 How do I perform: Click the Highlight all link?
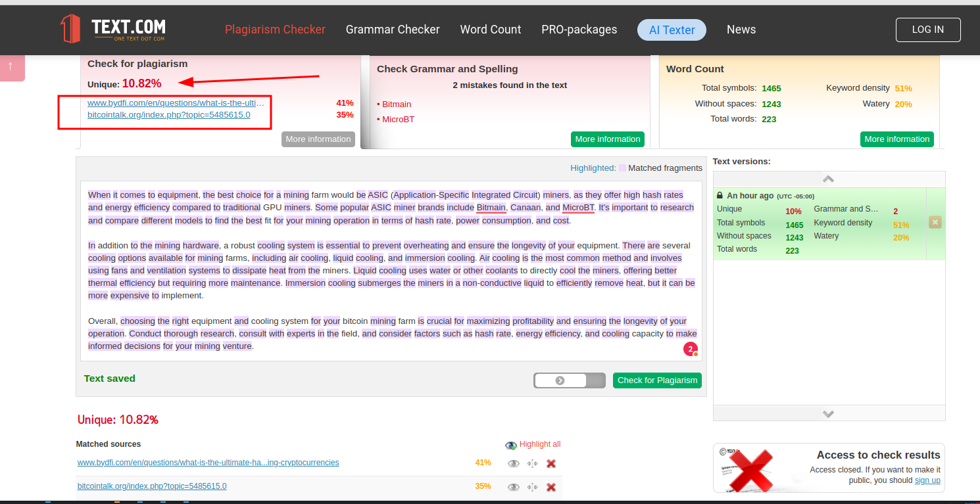(x=540, y=445)
